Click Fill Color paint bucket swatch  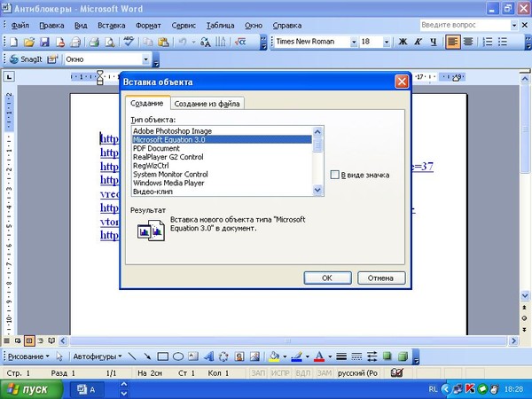coord(274,356)
